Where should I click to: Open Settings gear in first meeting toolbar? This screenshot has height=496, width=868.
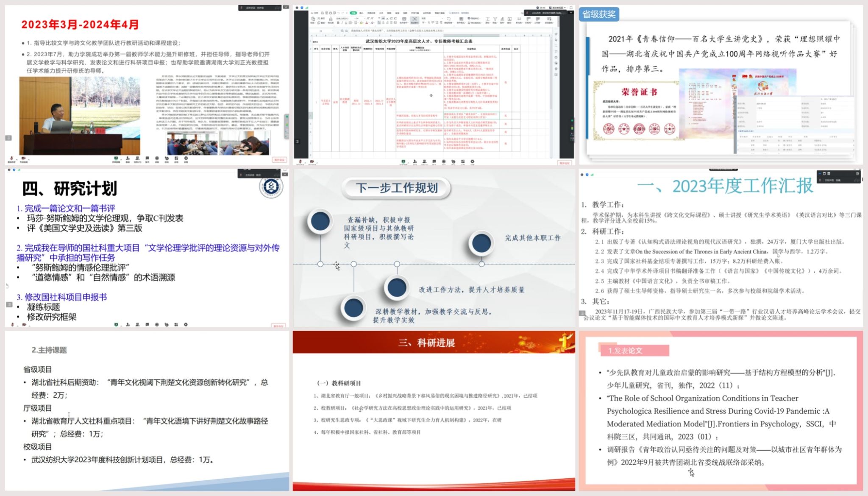tap(186, 159)
